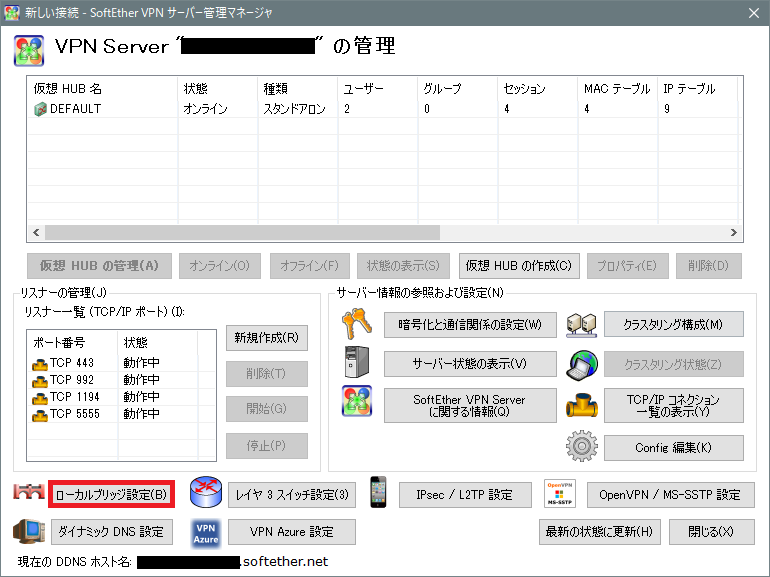Close the server manager window
770x577 pixels.
(x=754, y=13)
